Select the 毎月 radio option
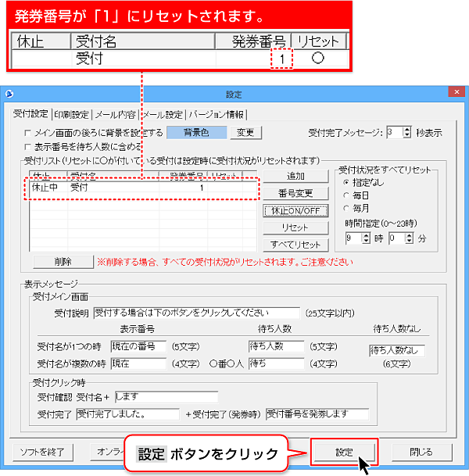The height and width of the screenshot is (476, 469). tap(346, 208)
